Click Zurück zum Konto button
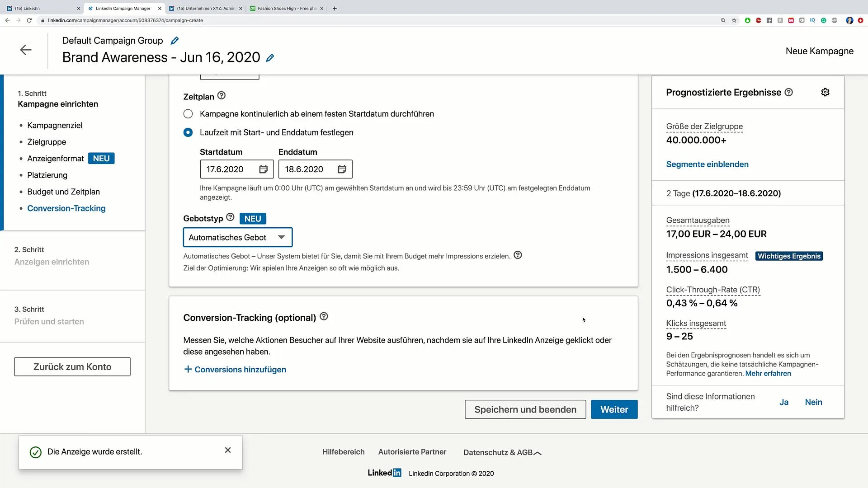868x488 pixels. [x=72, y=366]
